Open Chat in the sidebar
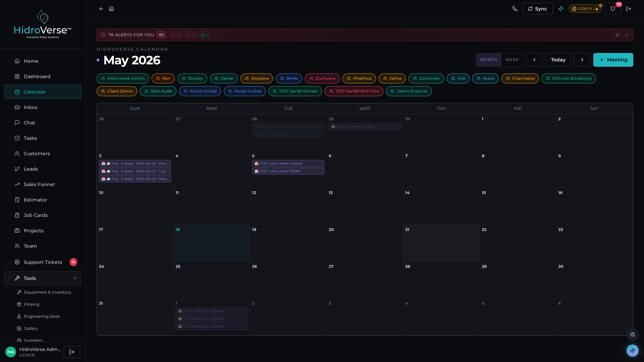The image size is (644, 362). pos(43,123)
